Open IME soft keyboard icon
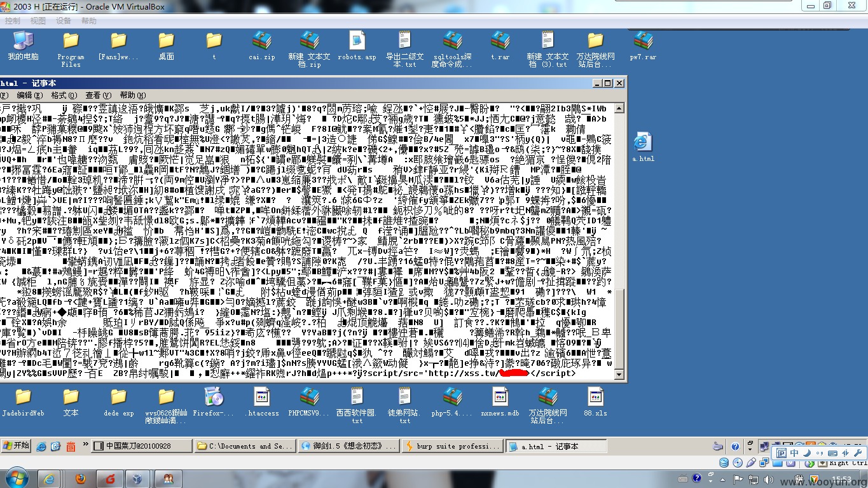The image size is (868, 488). point(832,453)
